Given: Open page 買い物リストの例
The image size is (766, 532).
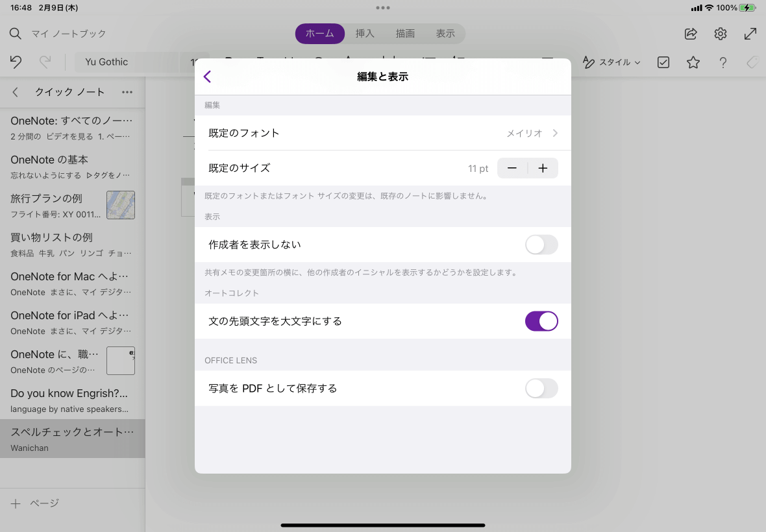Looking at the screenshot, I should click(x=72, y=245).
